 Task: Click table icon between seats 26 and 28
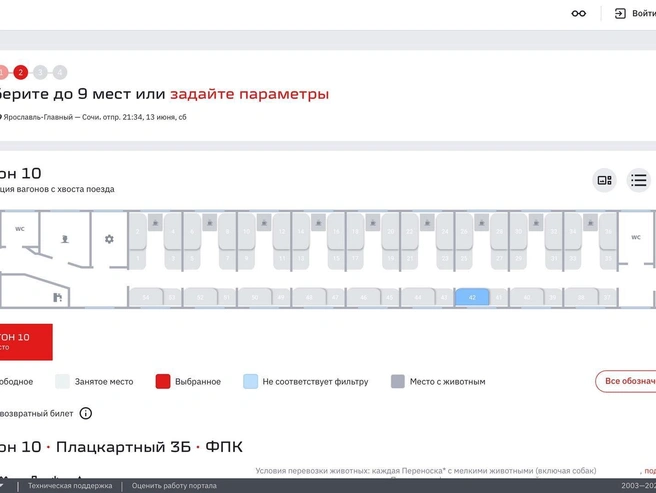point(482,222)
